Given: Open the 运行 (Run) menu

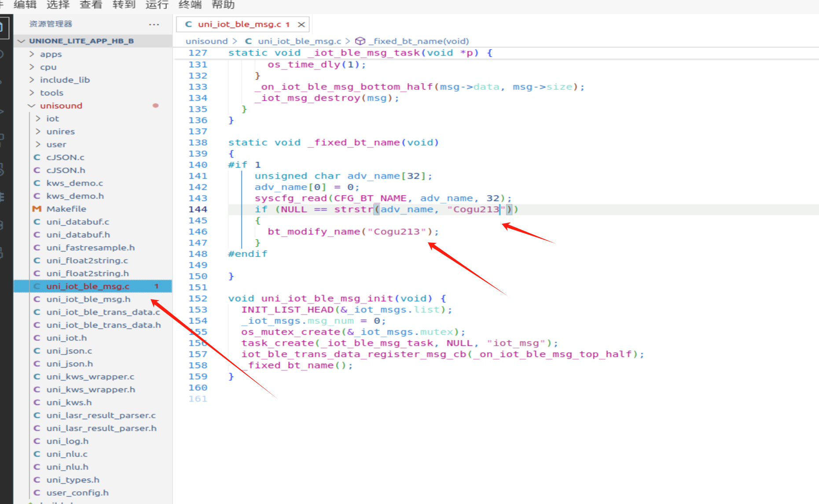Looking at the screenshot, I should coord(157,5).
